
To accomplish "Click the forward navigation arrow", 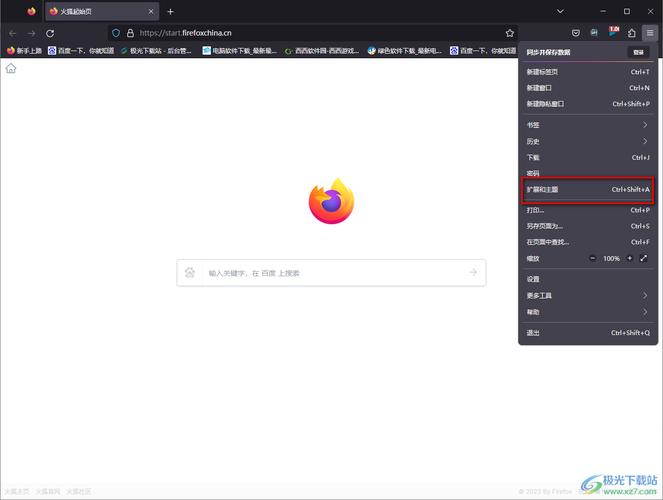I will pos(31,33).
